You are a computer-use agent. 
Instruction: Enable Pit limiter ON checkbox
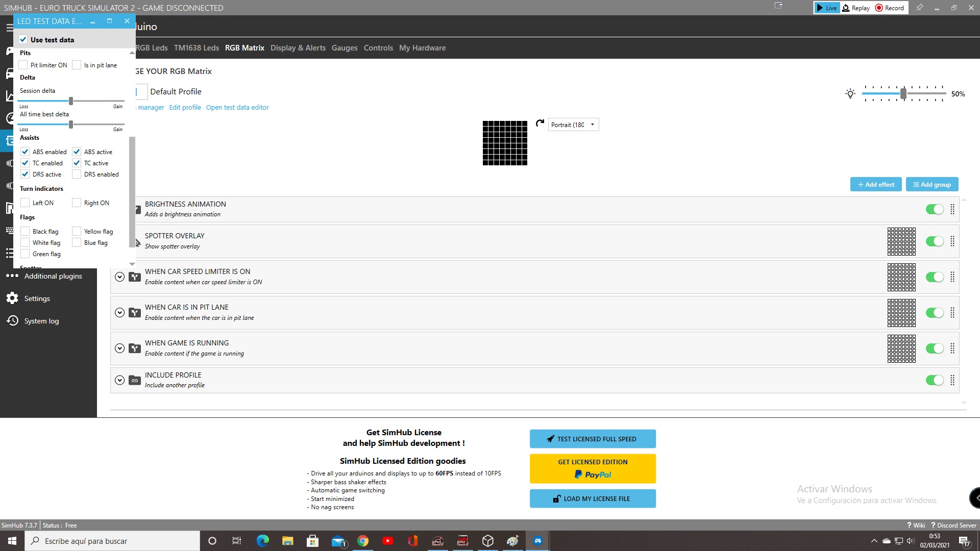point(23,65)
